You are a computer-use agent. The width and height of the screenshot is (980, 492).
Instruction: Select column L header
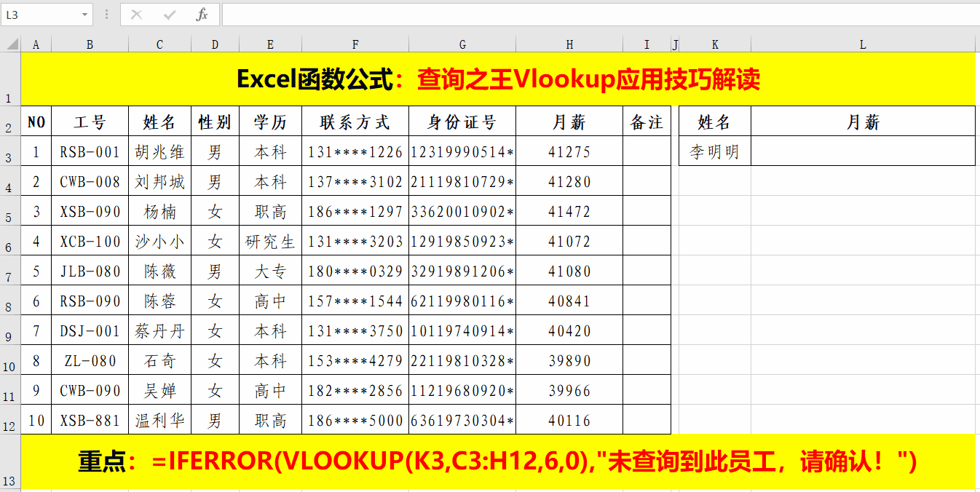(x=863, y=44)
